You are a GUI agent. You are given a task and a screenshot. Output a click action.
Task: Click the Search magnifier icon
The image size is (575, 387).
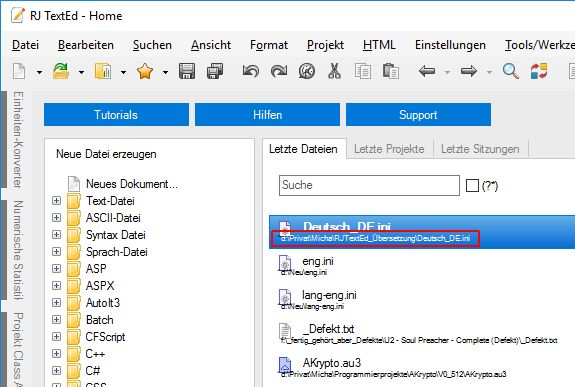pyautogui.click(x=510, y=71)
